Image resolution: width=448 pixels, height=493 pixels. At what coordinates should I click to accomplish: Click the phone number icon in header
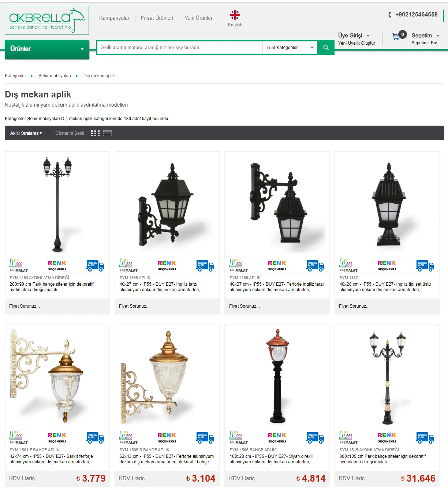(x=390, y=15)
